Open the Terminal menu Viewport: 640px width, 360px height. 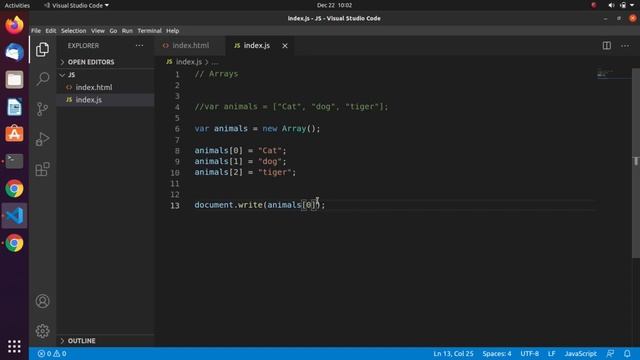click(x=149, y=31)
